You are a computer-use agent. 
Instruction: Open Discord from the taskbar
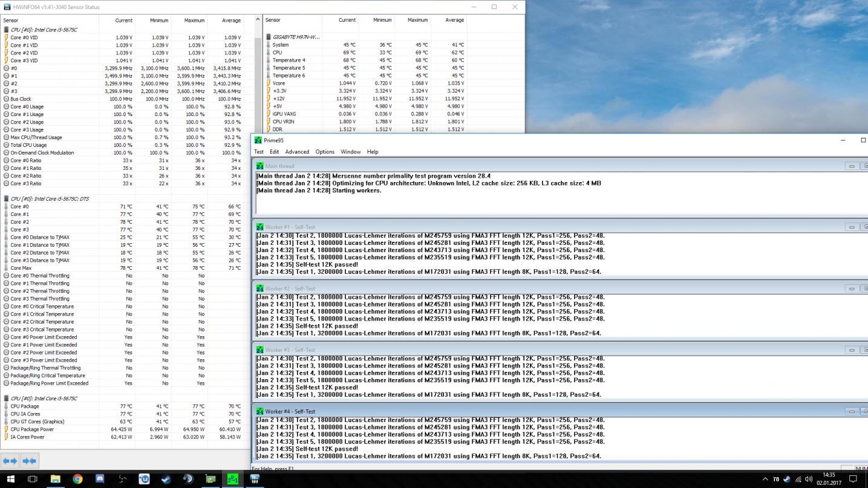pos(100,479)
